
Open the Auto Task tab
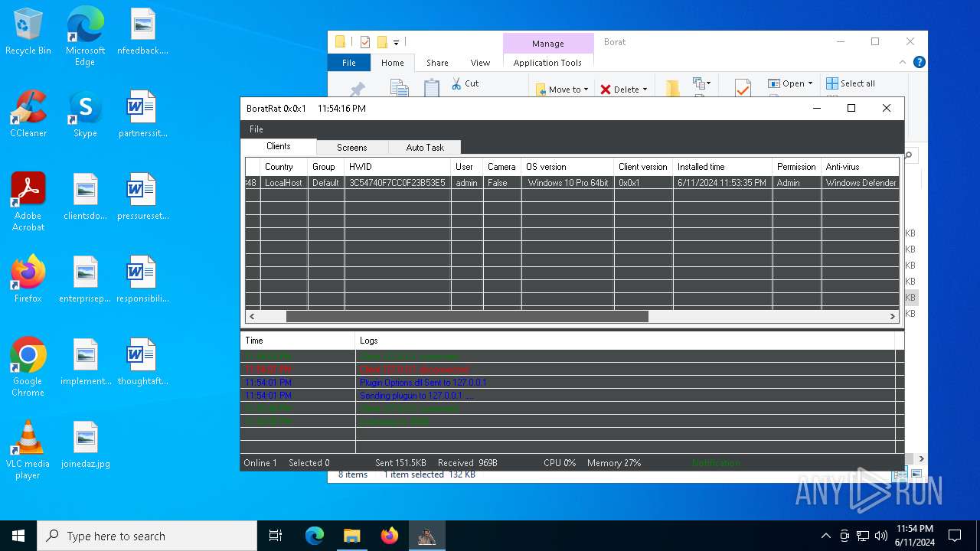tap(424, 147)
